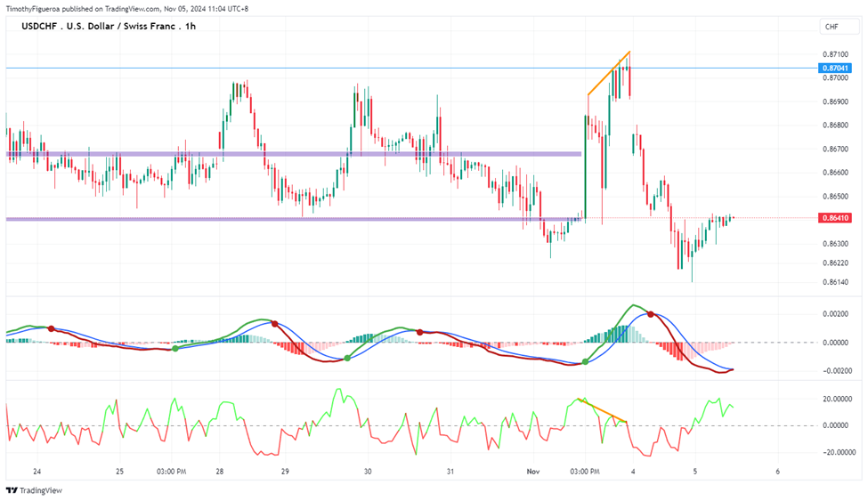Click the oscillator 20.00000 axis value

835,399
